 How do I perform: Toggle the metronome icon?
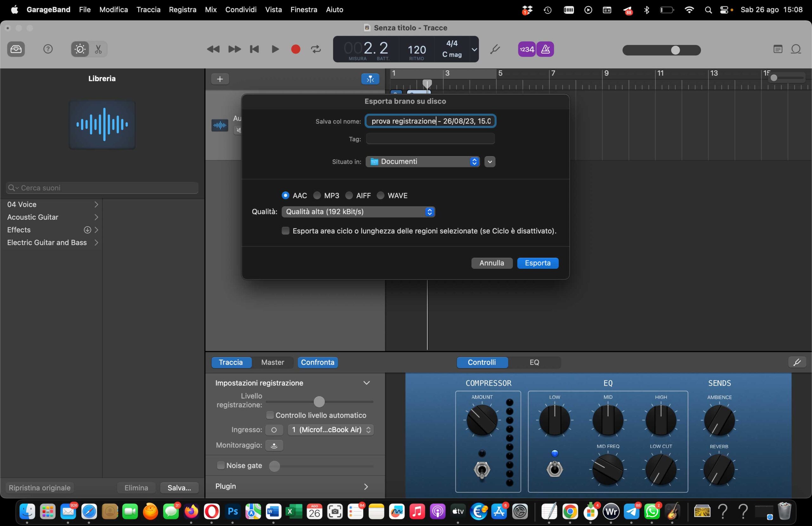tap(545, 49)
